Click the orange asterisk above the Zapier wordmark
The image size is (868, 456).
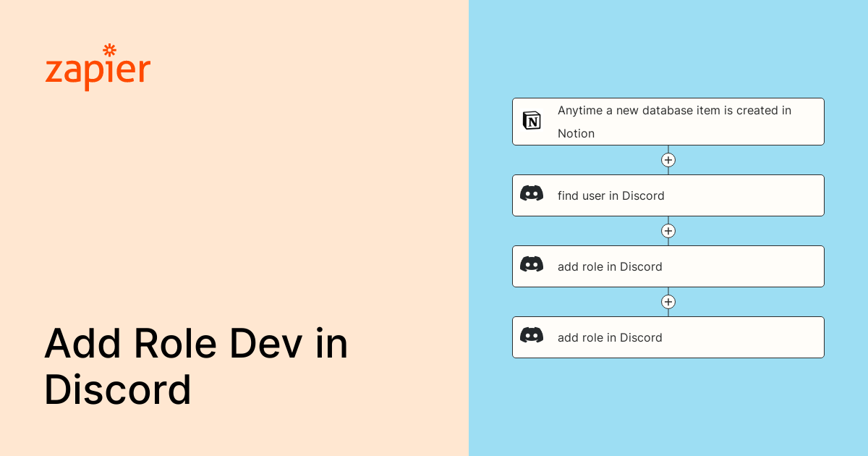click(109, 51)
